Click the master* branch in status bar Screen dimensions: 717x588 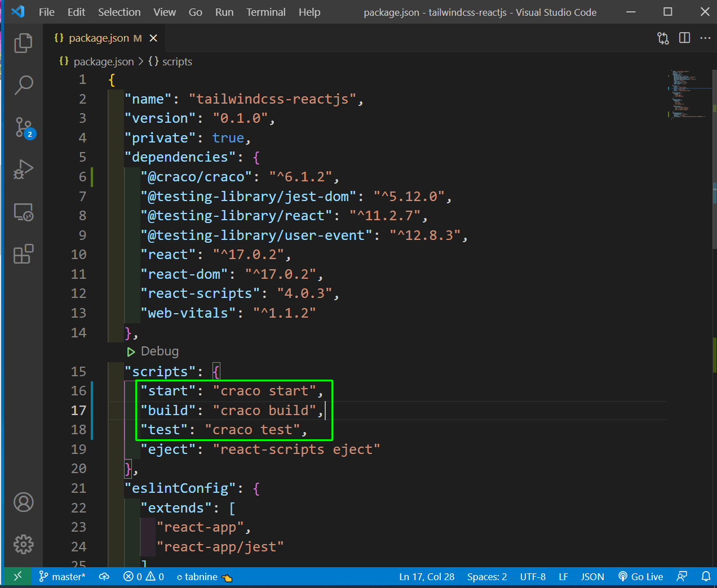click(x=62, y=577)
